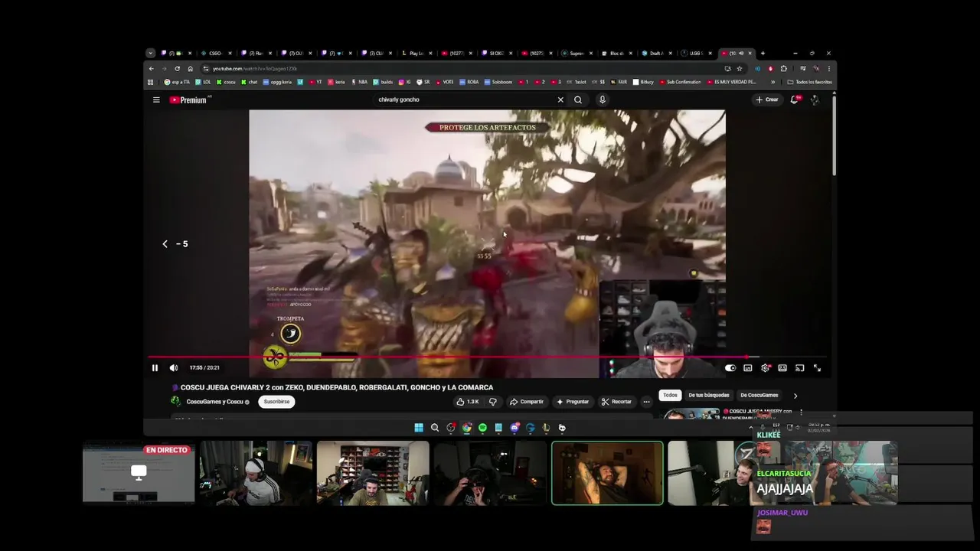Click the Recortar clip button
Viewport: 980px width, 551px height.
617,402
